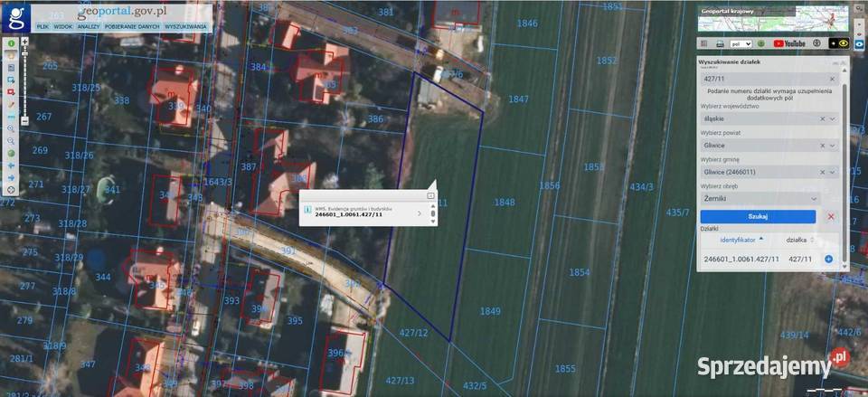The height and width of the screenshot is (397, 868).
Task: Go to next map view arrow
Action: [x=11, y=178]
